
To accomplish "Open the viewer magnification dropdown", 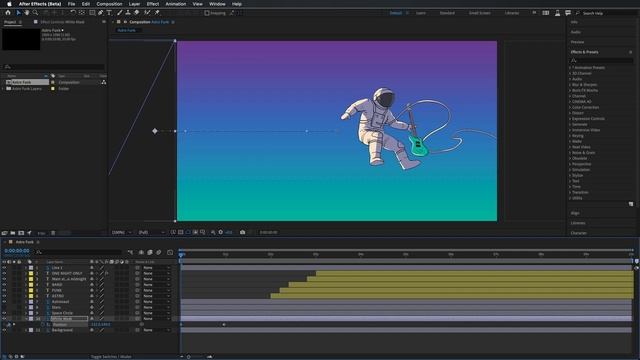I will (122, 232).
